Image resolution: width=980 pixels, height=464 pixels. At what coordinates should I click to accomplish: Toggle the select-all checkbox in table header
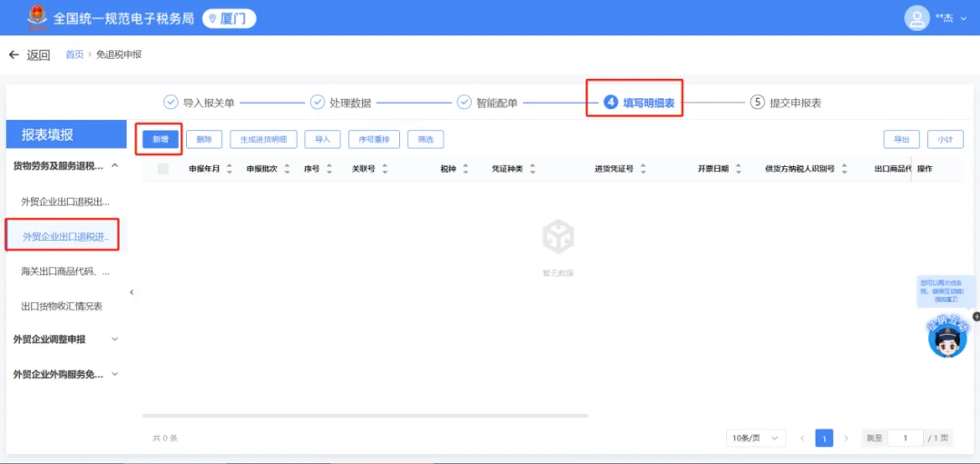163,169
